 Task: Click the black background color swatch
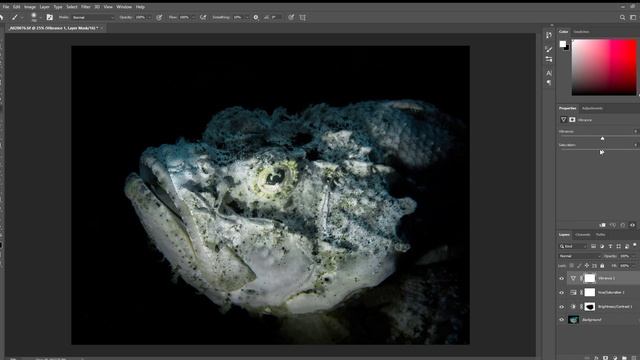click(567, 48)
